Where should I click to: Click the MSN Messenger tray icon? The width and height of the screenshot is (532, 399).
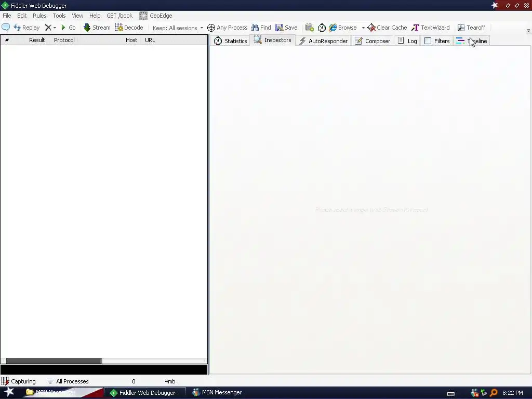click(475, 393)
